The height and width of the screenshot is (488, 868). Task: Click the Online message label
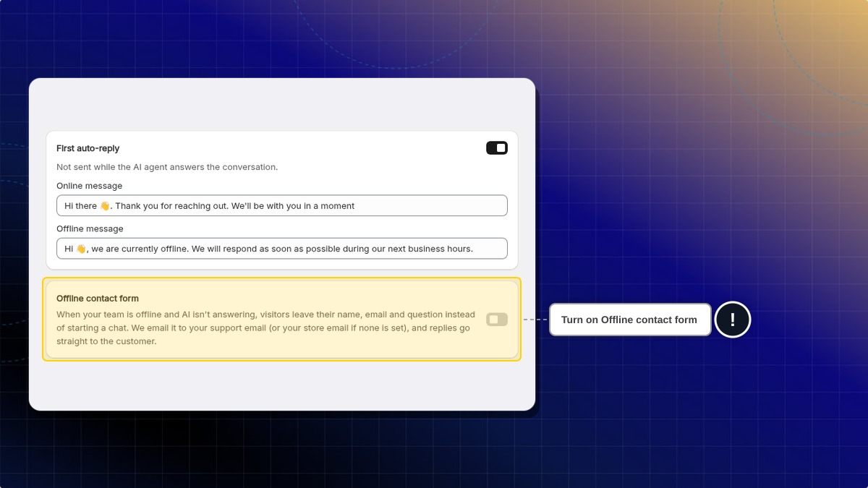pyautogui.click(x=90, y=186)
